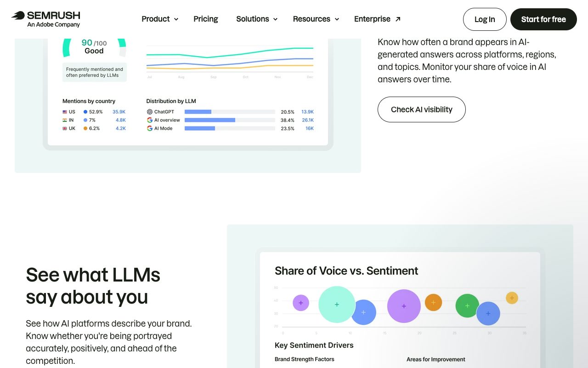
Task: Select the green bubble in the chart
Action: click(x=467, y=305)
